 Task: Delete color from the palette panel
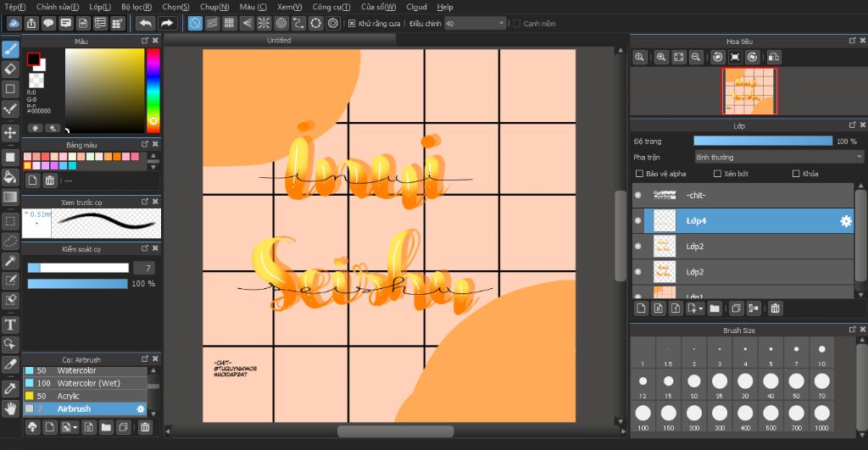click(50, 181)
